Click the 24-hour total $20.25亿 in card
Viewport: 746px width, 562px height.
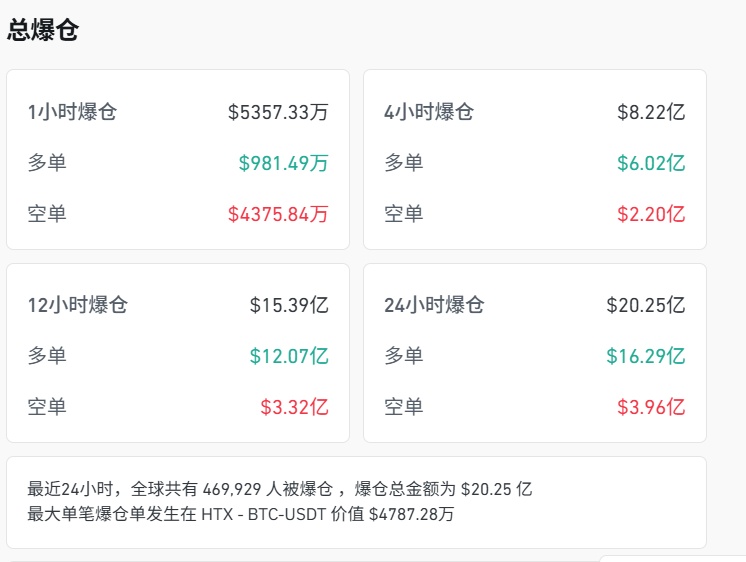(x=645, y=305)
